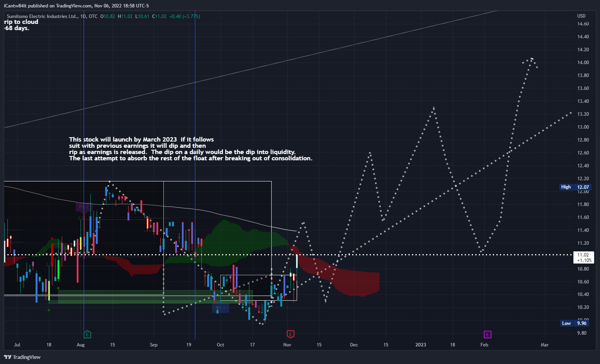Screen dimensions: 600x364
Task: Click the High 12.07 price label
Action: click(575, 187)
